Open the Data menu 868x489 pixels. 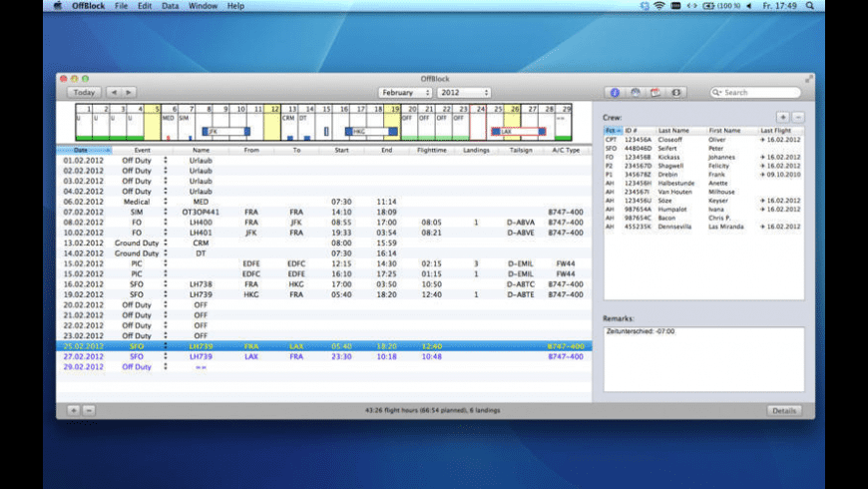coord(171,6)
